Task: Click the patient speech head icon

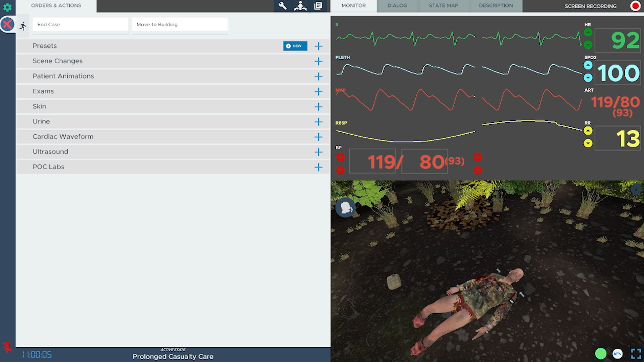Action: tap(345, 207)
